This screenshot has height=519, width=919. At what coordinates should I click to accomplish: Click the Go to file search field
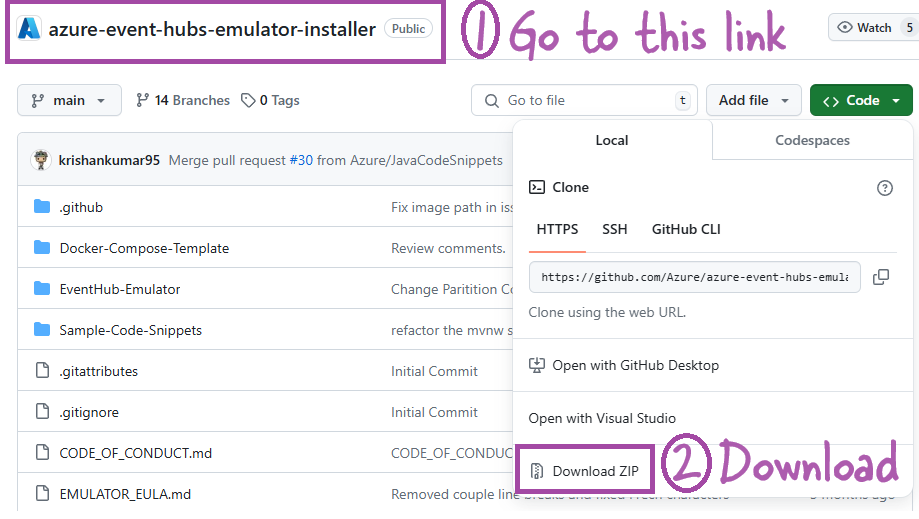tap(584, 100)
